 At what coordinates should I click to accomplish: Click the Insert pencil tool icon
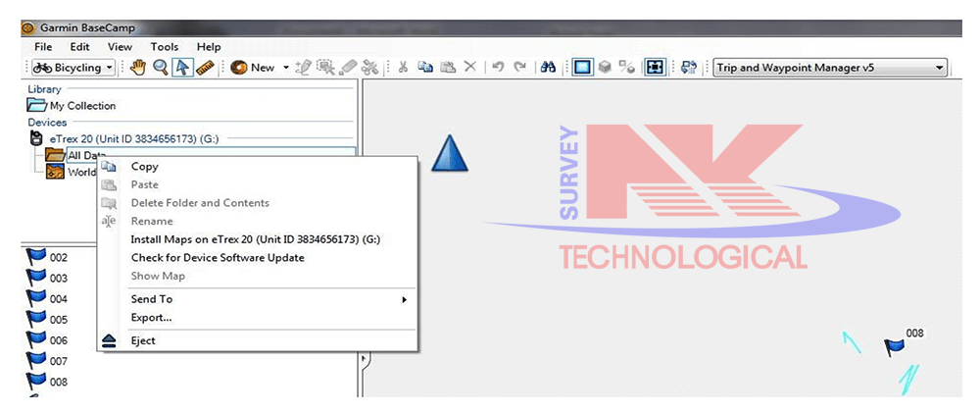[303, 68]
